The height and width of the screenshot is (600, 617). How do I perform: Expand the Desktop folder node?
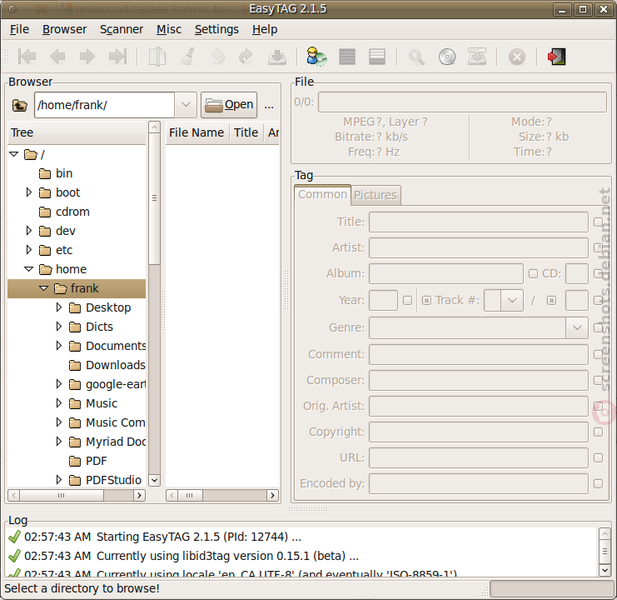click(x=59, y=307)
